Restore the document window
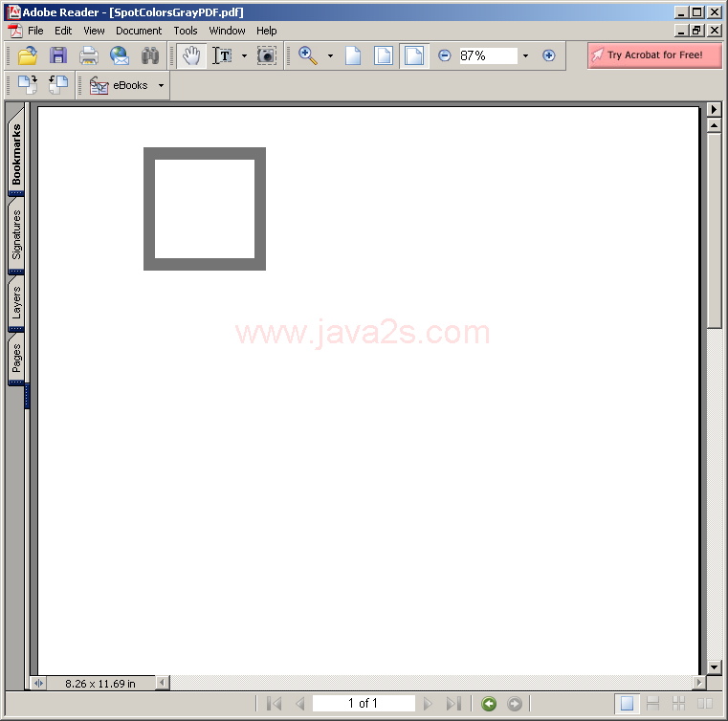 click(x=696, y=31)
